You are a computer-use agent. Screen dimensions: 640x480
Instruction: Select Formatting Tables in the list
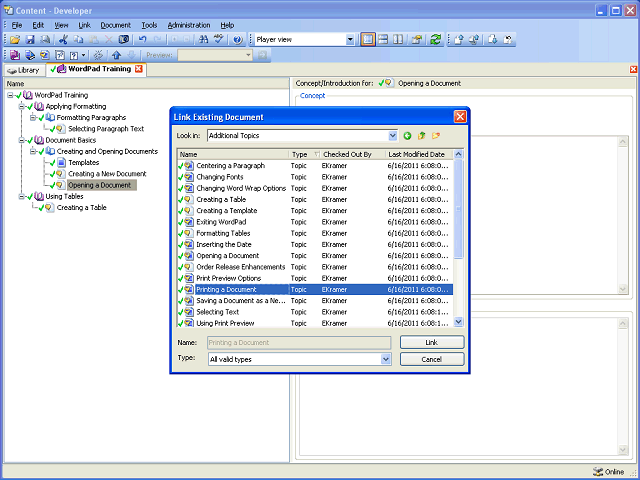click(223, 233)
